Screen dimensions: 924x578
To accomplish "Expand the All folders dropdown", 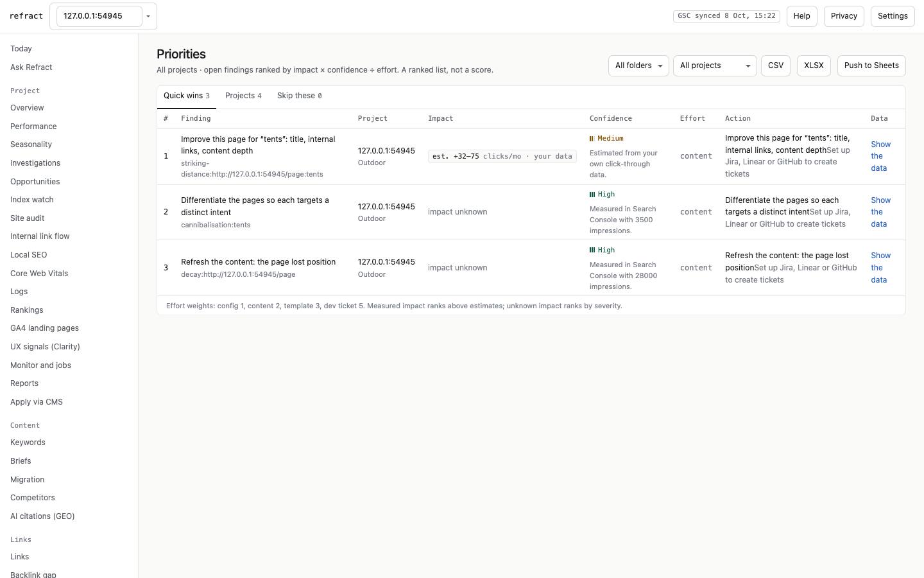I will click(638, 66).
